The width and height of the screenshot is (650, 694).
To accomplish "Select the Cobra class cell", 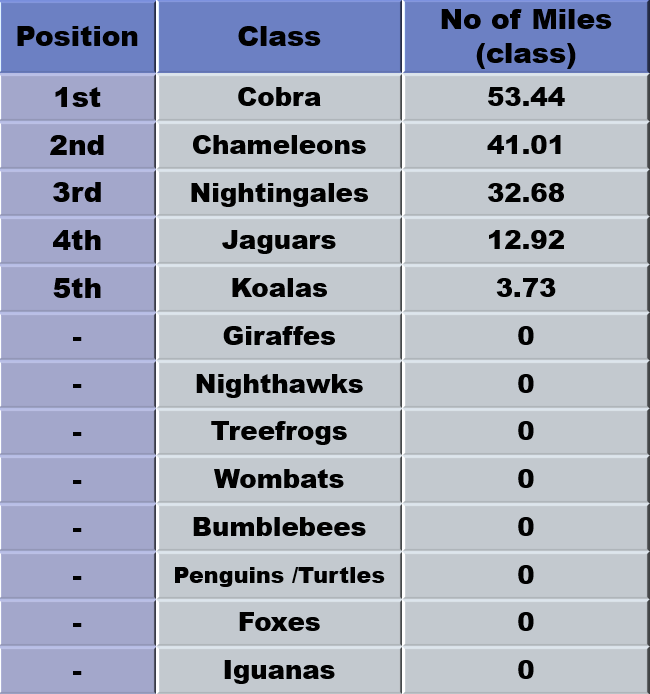I will point(279,97).
